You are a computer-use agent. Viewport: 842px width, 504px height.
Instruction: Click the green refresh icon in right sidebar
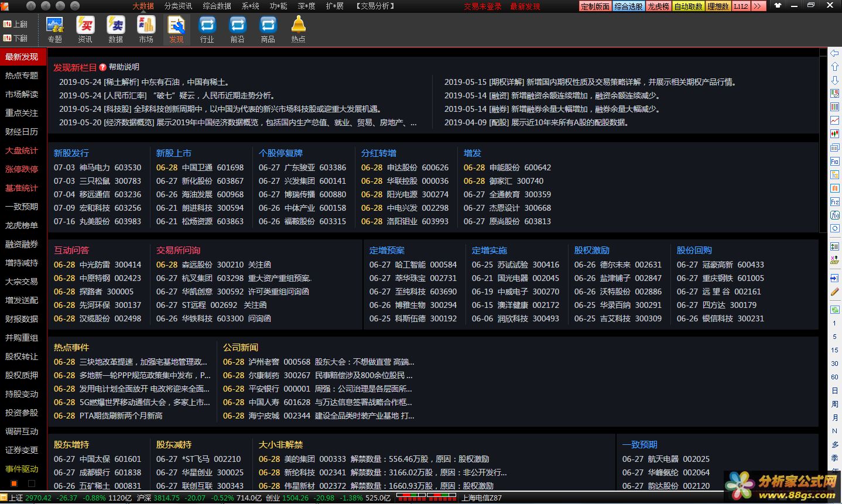tap(835, 309)
